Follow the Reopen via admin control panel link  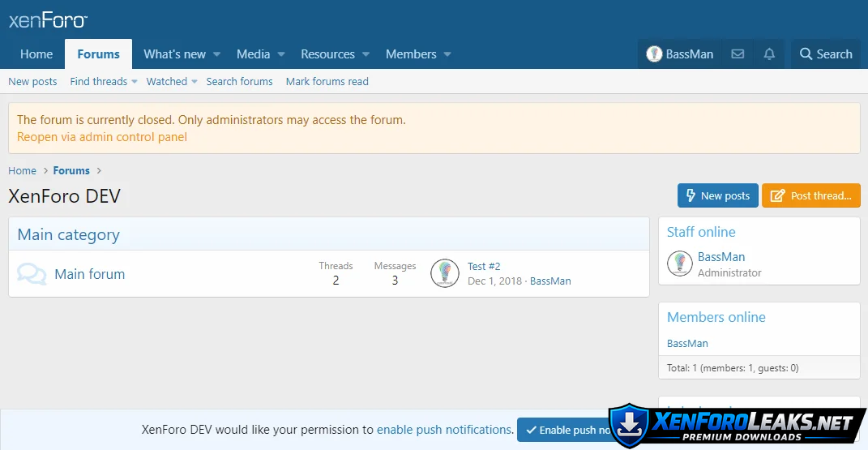coord(102,137)
